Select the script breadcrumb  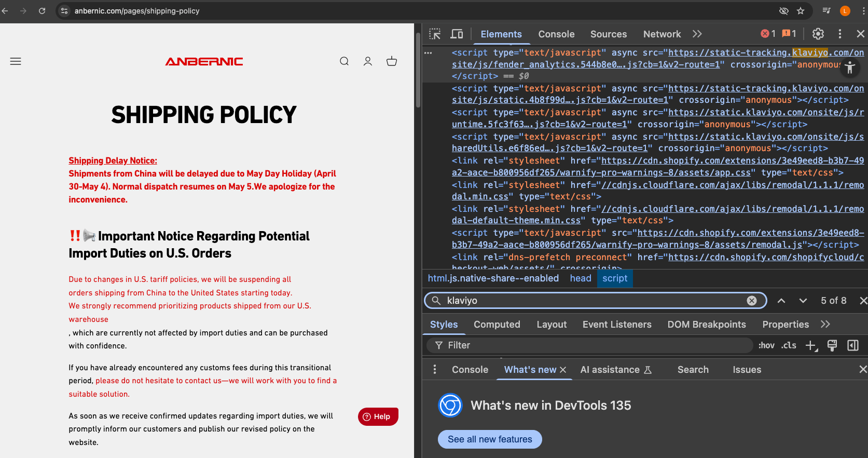point(615,278)
